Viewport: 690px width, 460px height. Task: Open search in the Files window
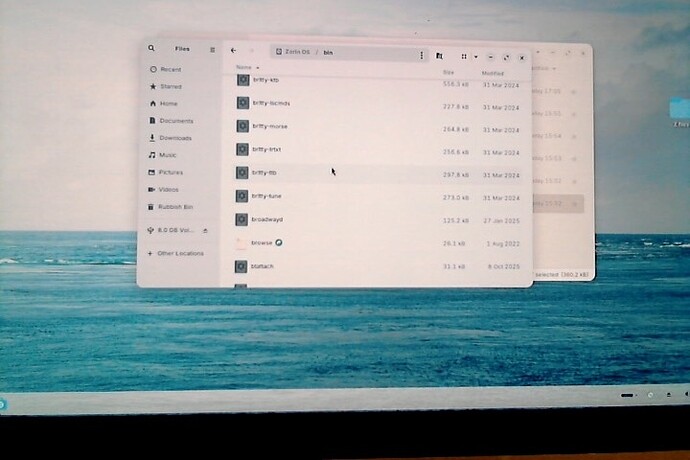click(x=151, y=48)
